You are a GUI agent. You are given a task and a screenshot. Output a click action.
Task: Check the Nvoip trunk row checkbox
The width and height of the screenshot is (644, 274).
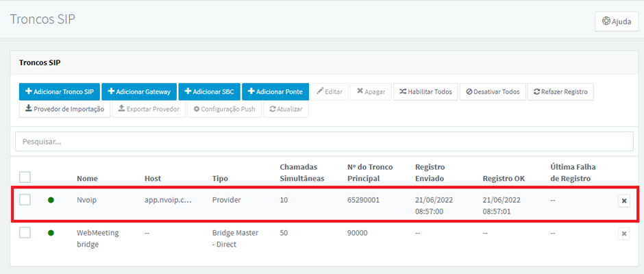click(x=25, y=200)
